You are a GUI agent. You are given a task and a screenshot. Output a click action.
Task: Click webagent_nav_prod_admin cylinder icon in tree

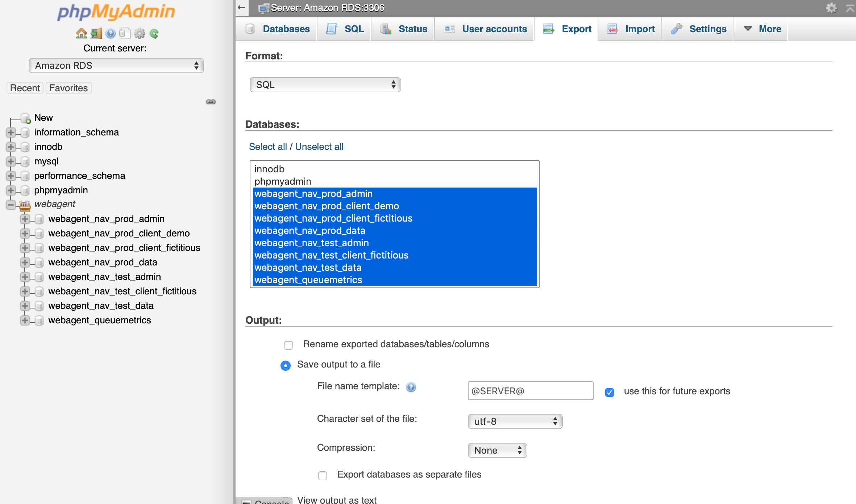point(39,219)
